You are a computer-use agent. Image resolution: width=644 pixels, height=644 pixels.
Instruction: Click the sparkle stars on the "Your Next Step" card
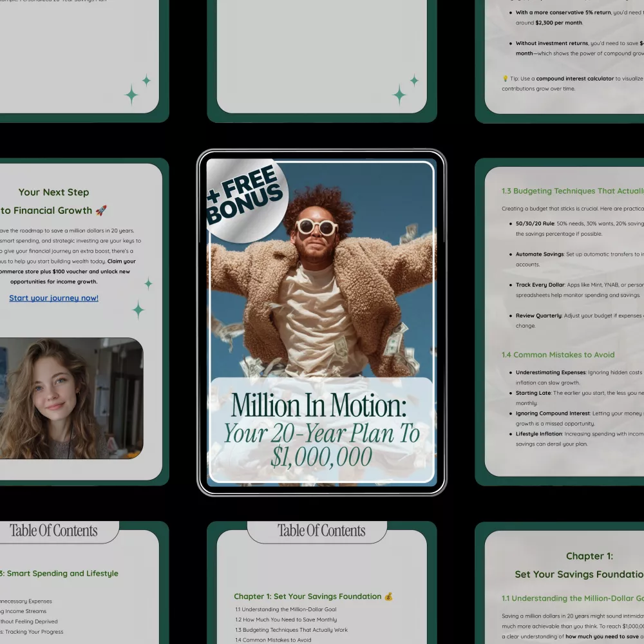142,301
